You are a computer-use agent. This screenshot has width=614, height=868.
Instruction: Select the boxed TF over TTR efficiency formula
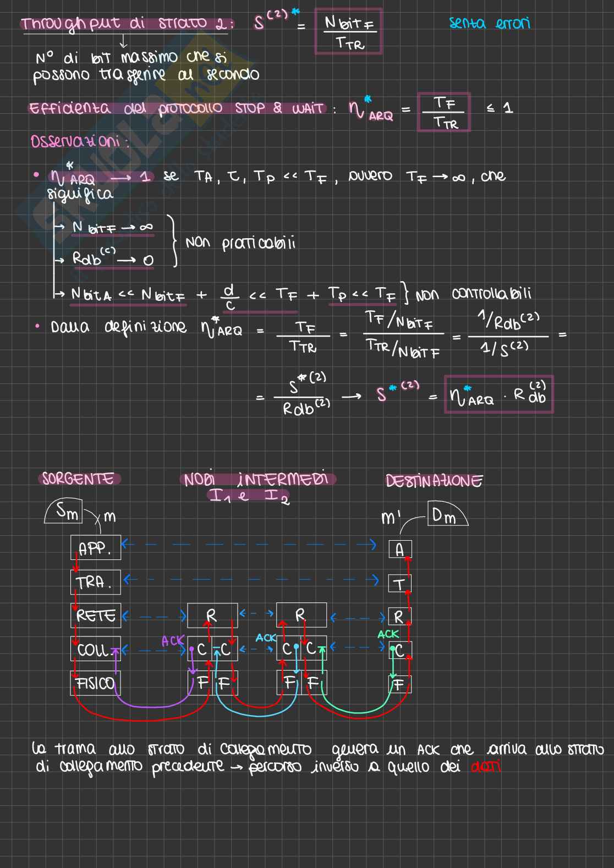(443, 112)
